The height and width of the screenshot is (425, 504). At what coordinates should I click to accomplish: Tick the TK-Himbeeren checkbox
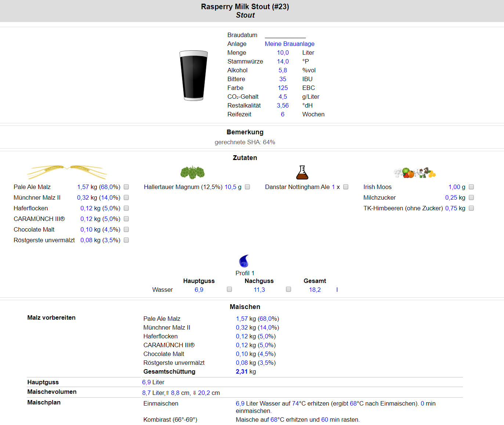[x=471, y=208]
